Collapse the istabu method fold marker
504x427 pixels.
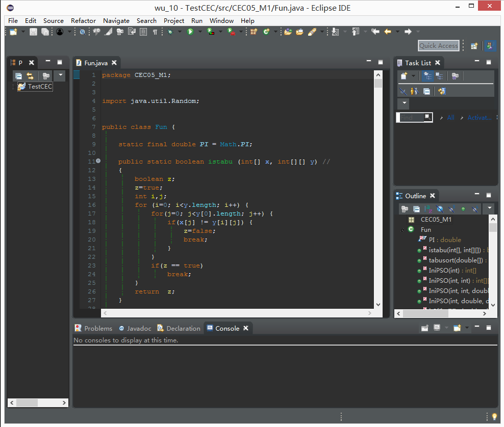[x=98, y=161]
